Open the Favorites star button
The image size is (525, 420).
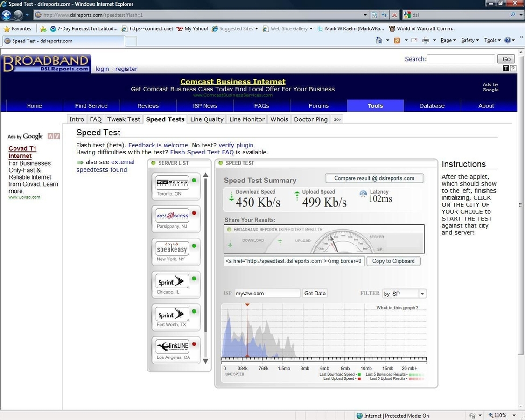click(x=17, y=29)
